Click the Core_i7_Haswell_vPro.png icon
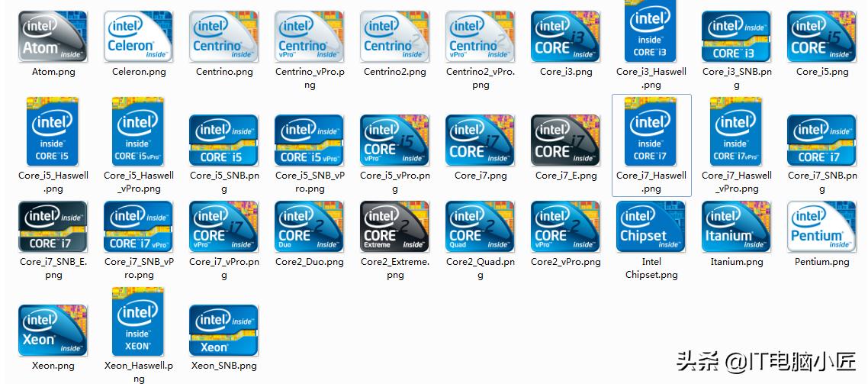 click(736, 131)
